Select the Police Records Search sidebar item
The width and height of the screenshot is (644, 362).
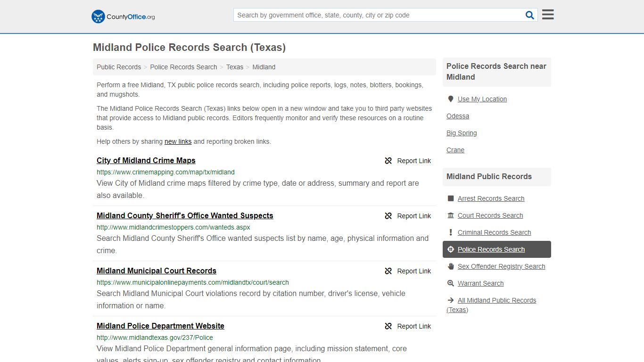coord(497,249)
